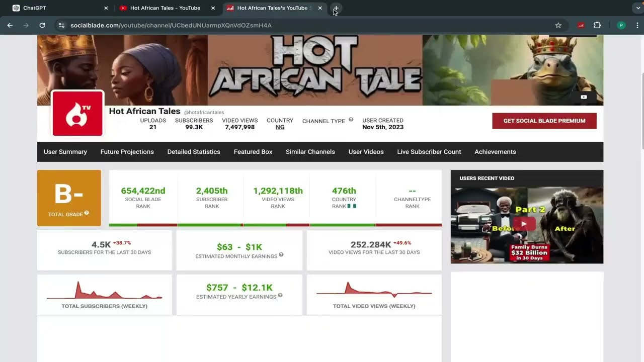Reload the page with the refresh icon
The height and width of the screenshot is (362, 644).
coord(42,25)
